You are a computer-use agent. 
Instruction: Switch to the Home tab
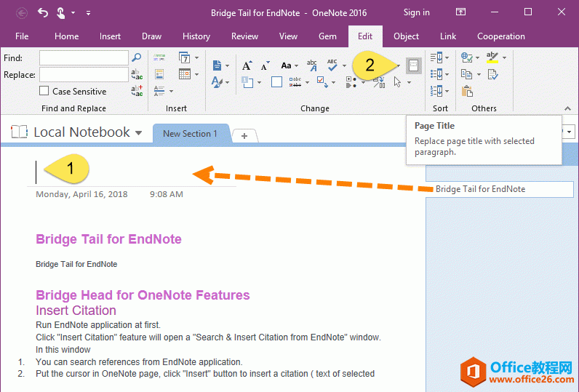click(66, 36)
